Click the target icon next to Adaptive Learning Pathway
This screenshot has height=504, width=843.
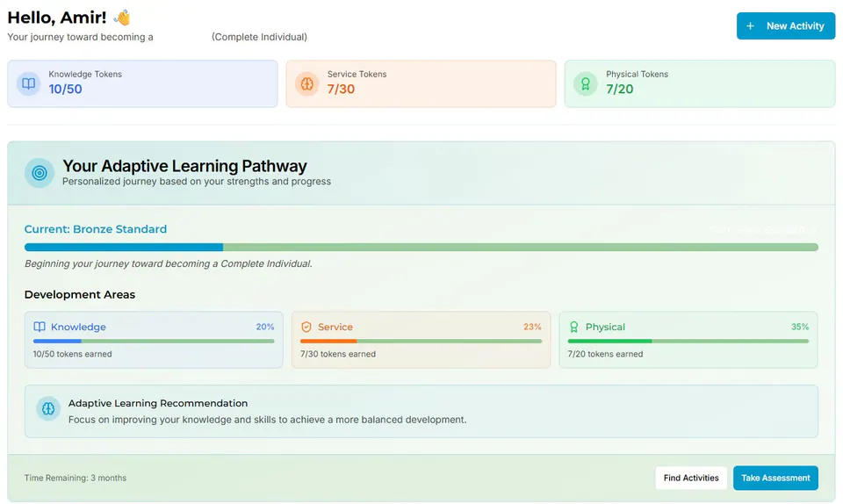[x=40, y=173]
